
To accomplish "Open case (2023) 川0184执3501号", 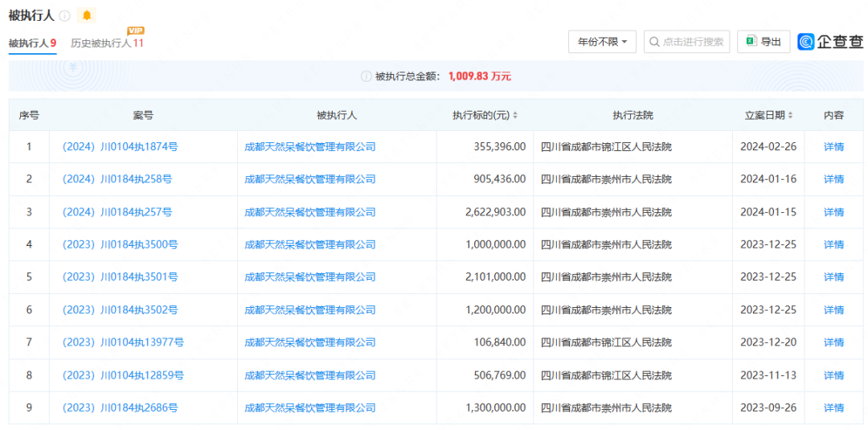I will tap(120, 276).
